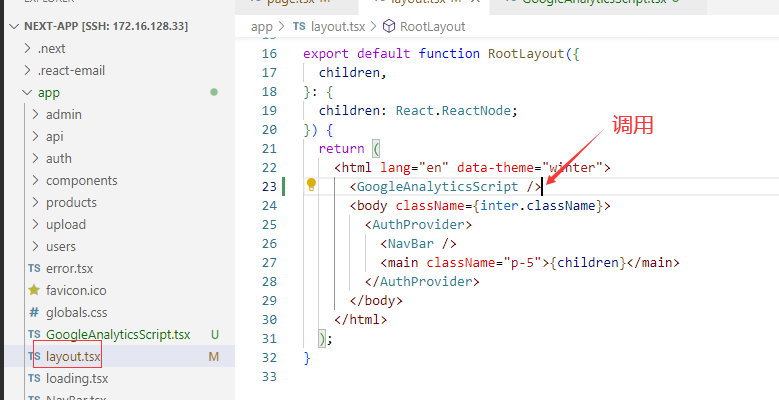Click the "winter" data-theme value
The image size is (779, 400).
click(572, 167)
